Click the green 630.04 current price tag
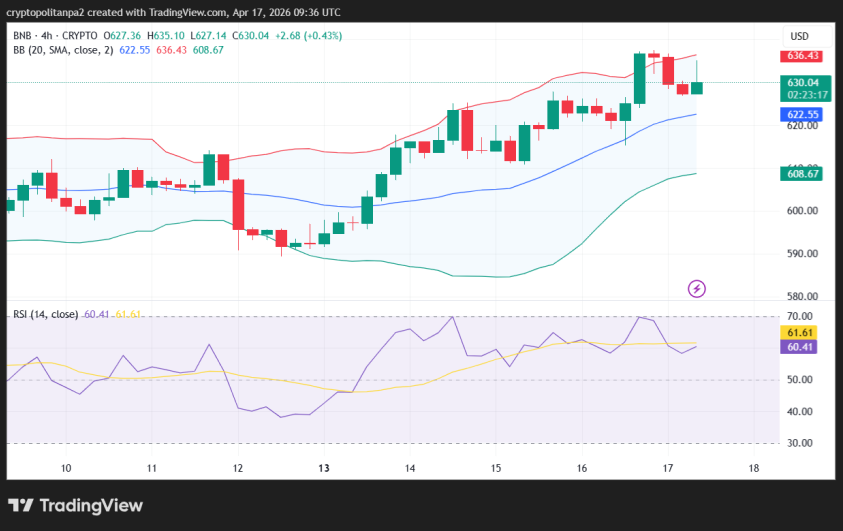The height and width of the screenshot is (531, 843). 802,83
